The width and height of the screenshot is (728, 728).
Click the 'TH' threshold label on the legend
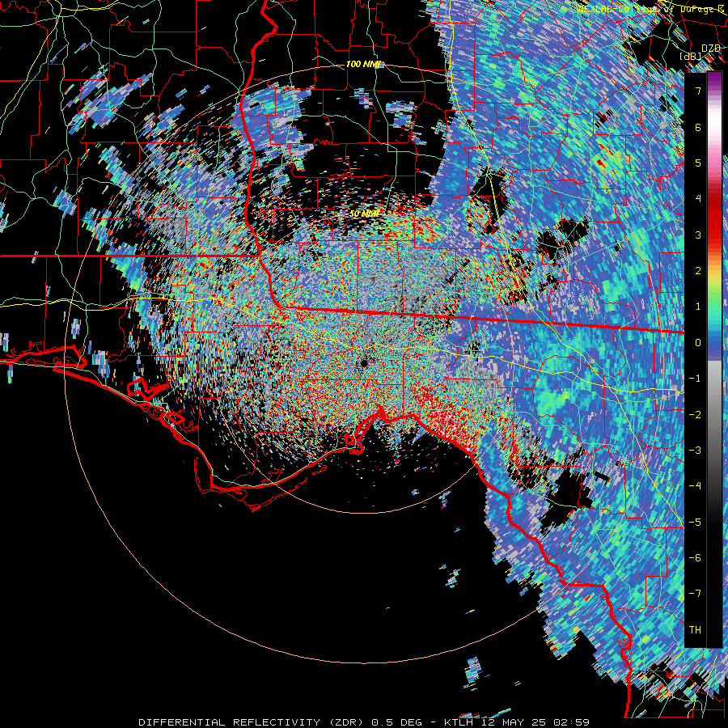pos(695,629)
